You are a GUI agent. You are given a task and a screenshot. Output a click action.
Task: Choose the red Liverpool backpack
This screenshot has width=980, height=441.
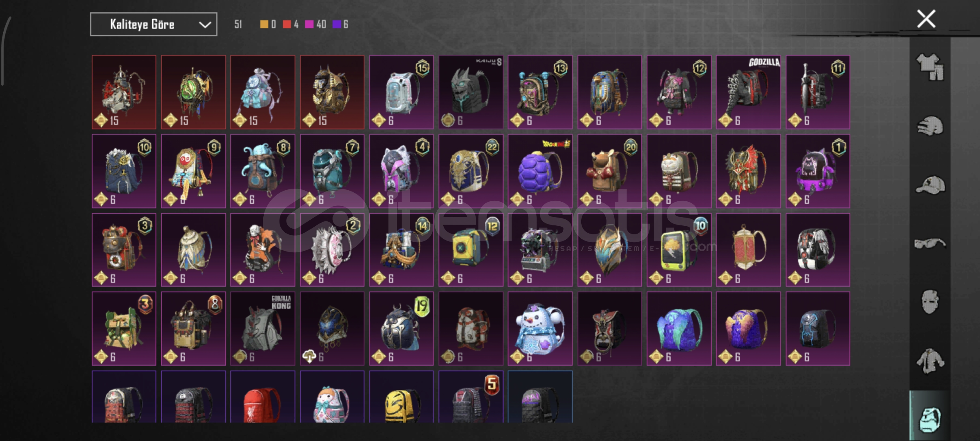(262, 396)
